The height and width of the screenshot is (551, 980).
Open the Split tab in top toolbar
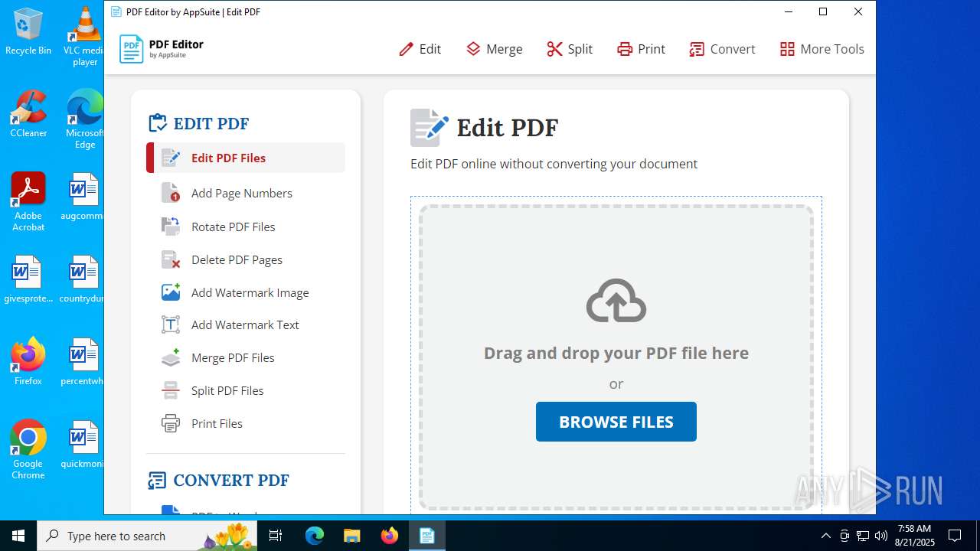pos(570,49)
